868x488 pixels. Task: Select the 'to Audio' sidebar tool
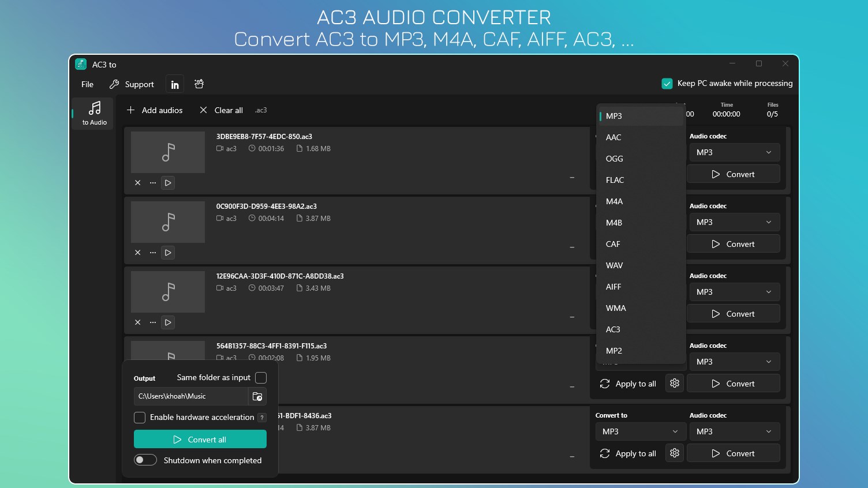[x=92, y=114]
